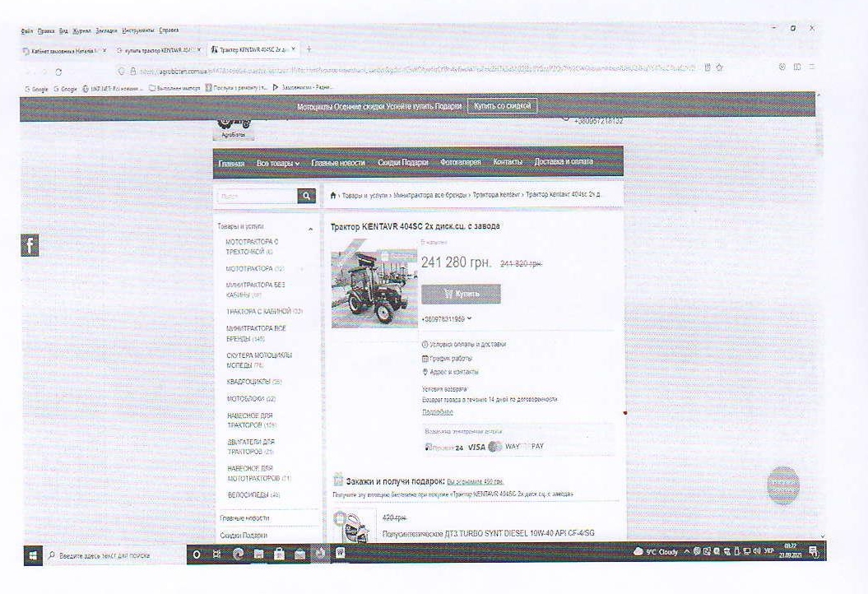
Task: Switch to the купить трактор KENTAWR tab
Action: 158,50
